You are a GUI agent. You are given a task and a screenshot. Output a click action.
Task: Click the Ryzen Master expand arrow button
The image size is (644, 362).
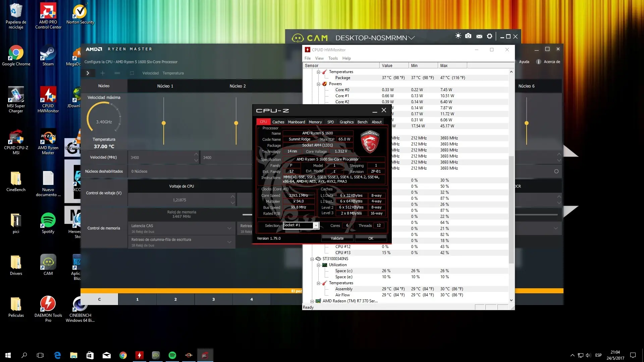click(88, 73)
